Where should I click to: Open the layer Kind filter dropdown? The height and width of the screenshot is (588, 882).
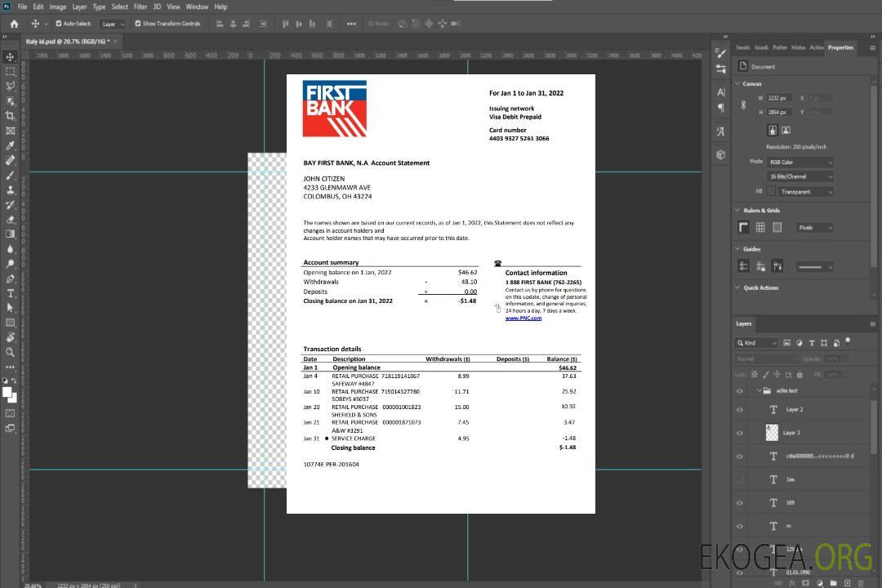(x=756, y=343)
